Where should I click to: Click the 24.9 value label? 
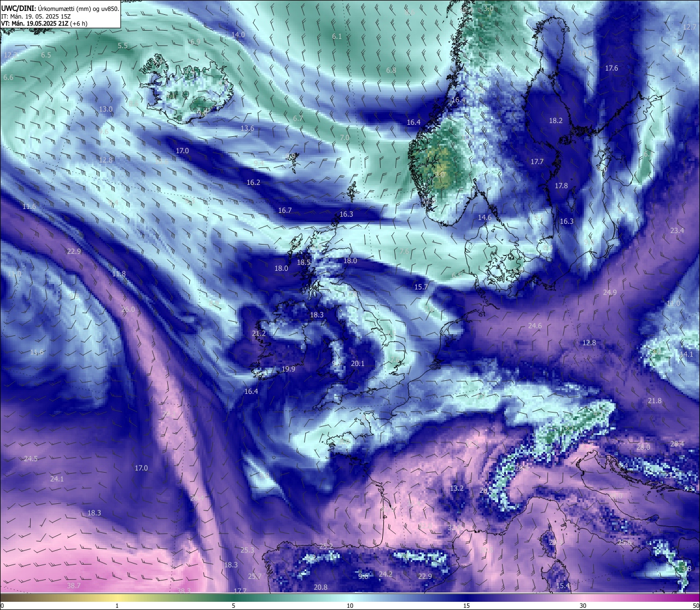click(610, 292)
